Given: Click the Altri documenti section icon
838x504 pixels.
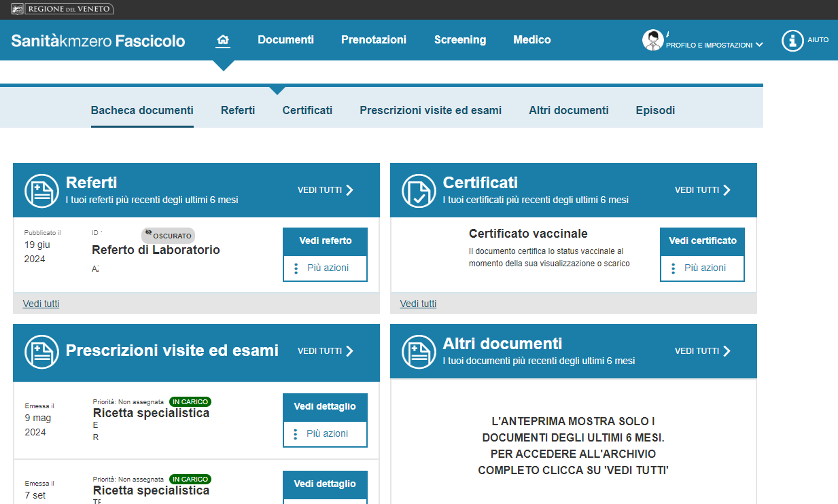Looking at the screenshot, I should pos(419,352).
